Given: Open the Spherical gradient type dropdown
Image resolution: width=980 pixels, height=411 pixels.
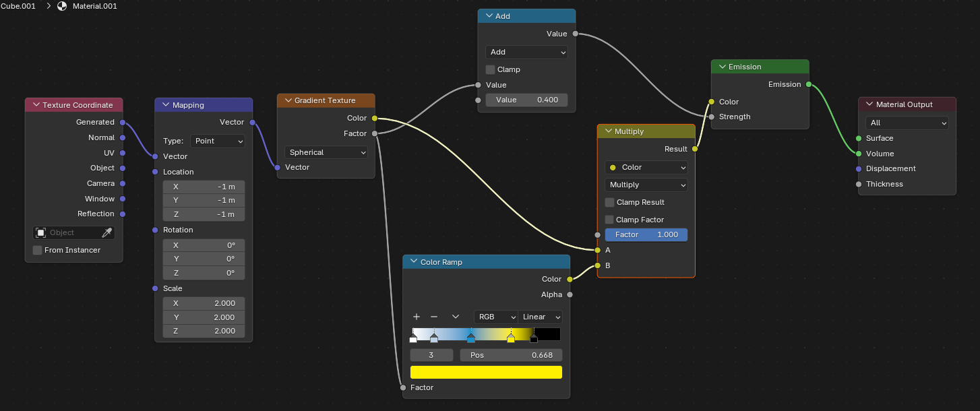Looking at the screenshot, I should tap(326, 152).
